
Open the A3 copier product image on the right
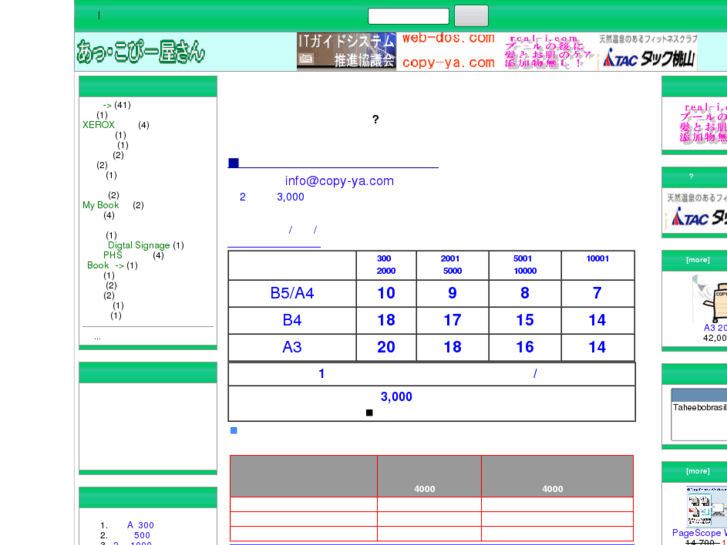(x=709, y=298)
